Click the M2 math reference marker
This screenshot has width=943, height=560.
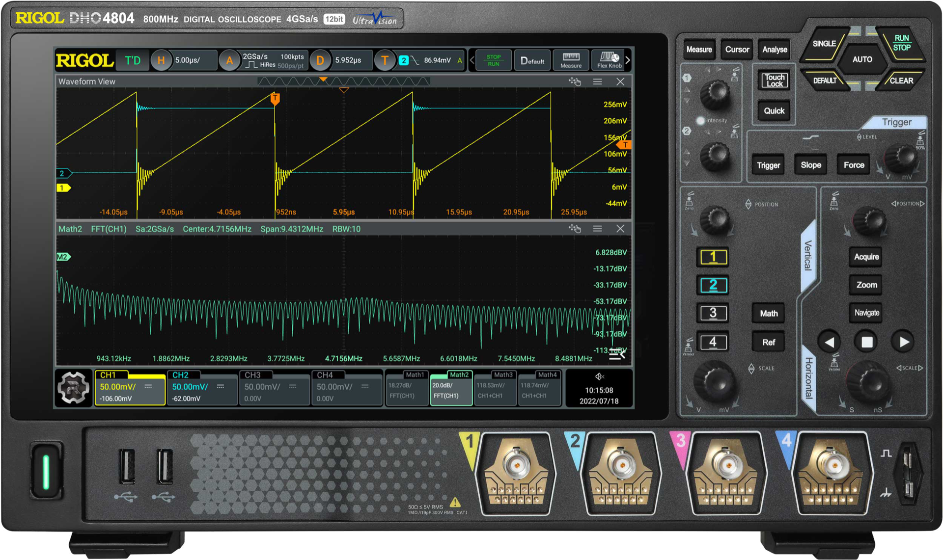63,257
